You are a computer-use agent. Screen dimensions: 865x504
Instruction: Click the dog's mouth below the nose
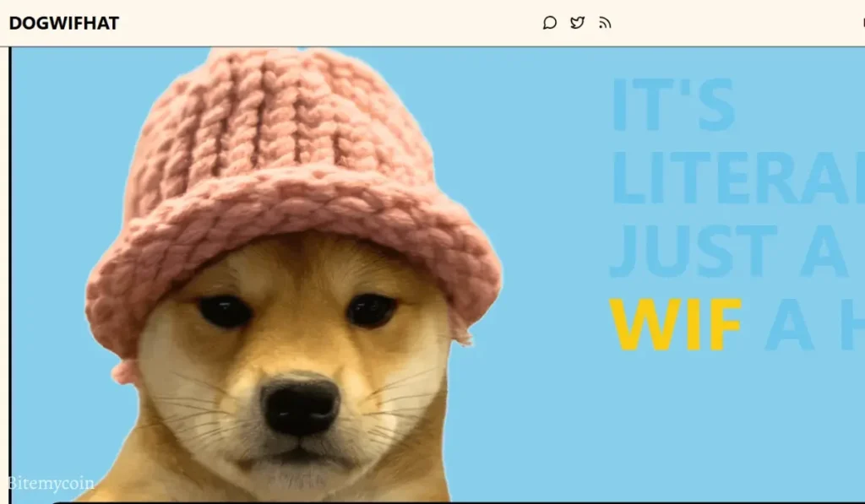coord(300,456)
